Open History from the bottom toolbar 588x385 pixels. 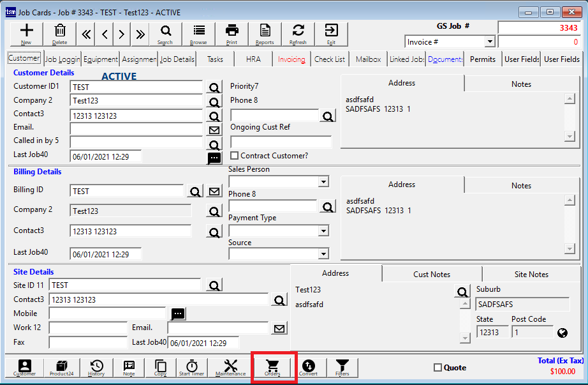[x=96, y=367]
